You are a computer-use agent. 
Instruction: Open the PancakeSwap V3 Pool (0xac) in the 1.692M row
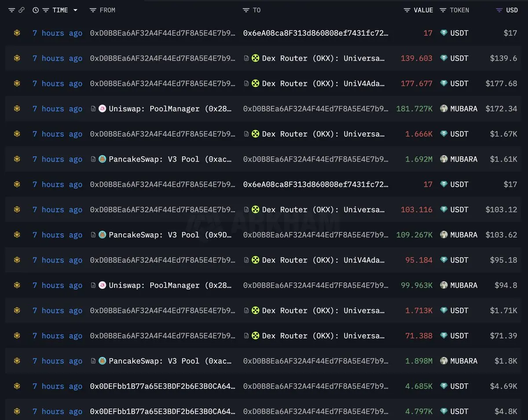point(170,159)
